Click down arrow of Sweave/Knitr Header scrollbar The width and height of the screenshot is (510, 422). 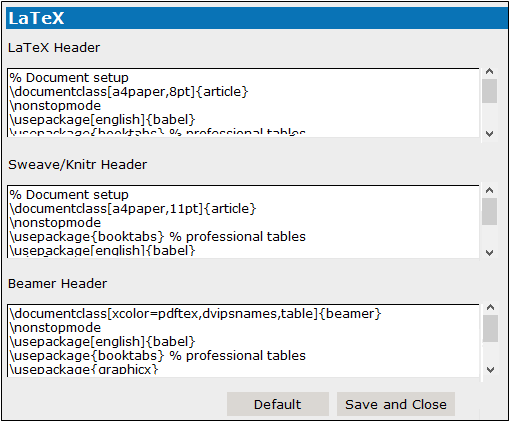[x=489, y=253]
